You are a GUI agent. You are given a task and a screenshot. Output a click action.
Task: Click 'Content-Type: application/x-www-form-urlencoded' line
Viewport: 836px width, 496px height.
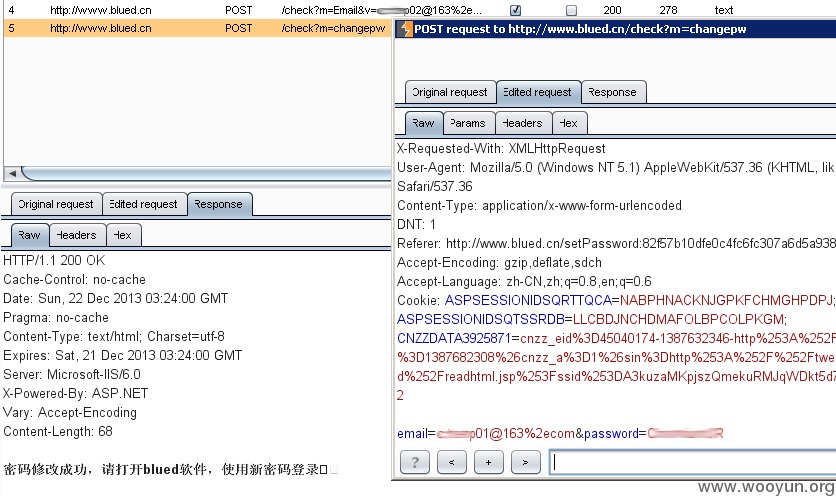539,205
